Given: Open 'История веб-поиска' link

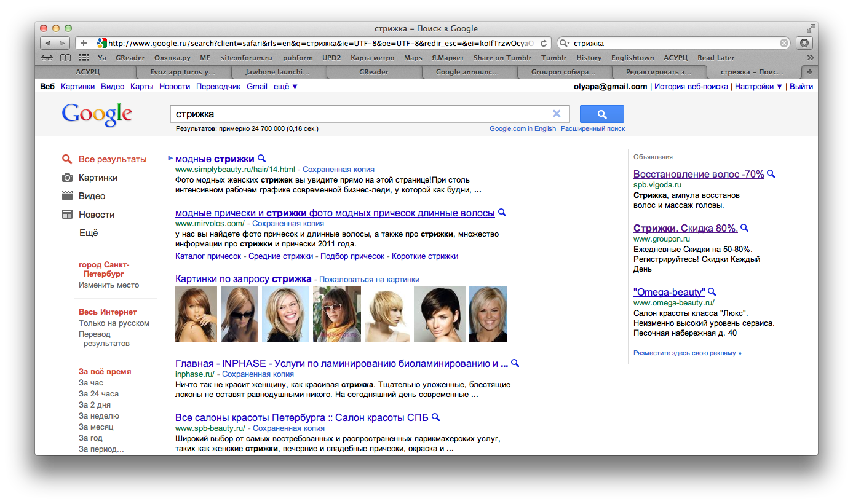Looking at the screenshot, I should click(691, 87).
